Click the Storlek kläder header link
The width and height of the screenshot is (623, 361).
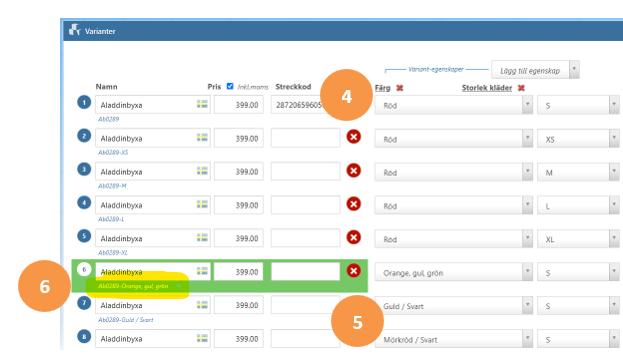[x=487, y=88]
